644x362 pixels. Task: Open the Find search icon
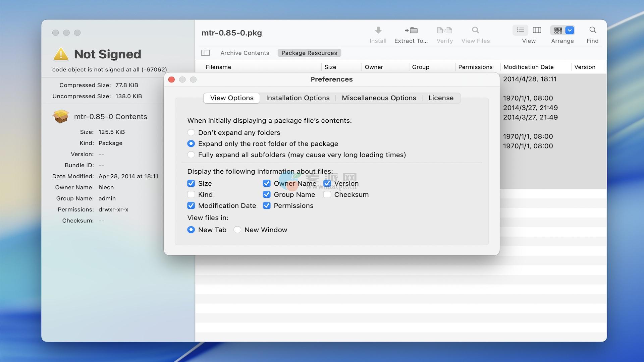coord(593,30)
